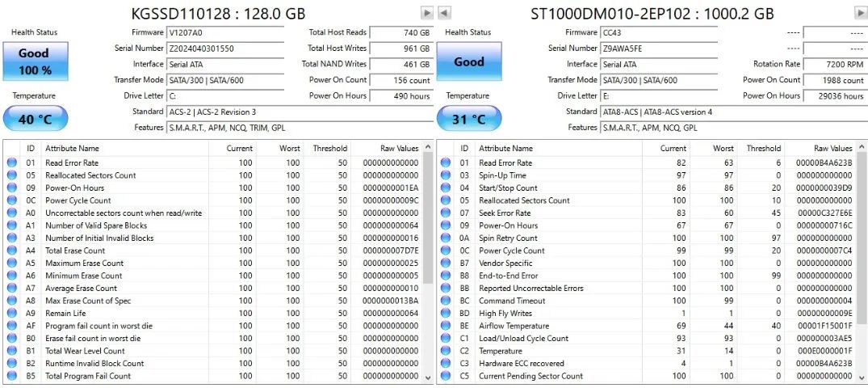The image size is (868, 388).
Task: Click status orb for KGSSD Reallocated Sectors Count
Action: click(11, 175)
